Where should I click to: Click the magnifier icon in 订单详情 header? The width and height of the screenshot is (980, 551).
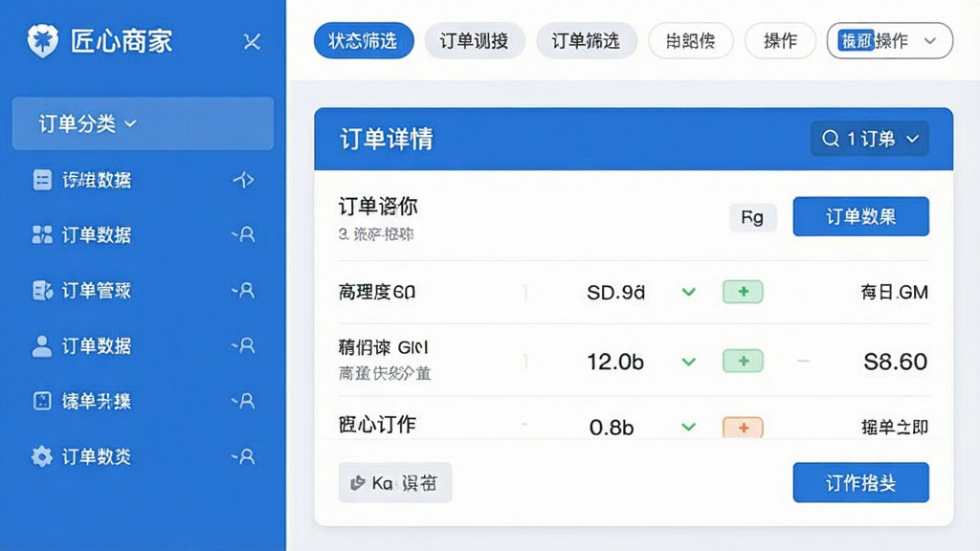click(831, 139)
